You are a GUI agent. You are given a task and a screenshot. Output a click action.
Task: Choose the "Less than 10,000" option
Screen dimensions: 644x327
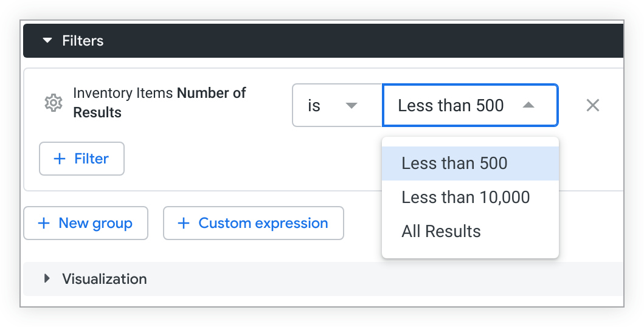[x=465, y=198]
